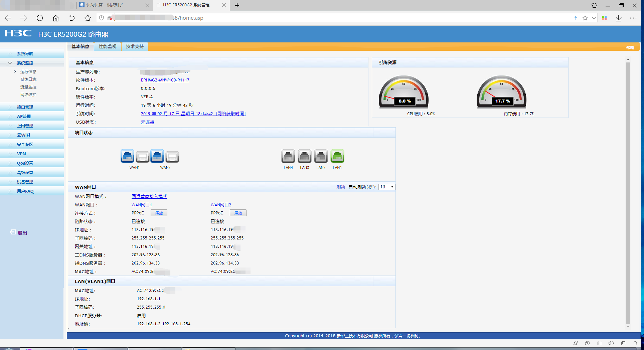The height and width of the screenshot is (350, 644).
Task: Open the browser downloads icon
Action: [x=619, y=18]
